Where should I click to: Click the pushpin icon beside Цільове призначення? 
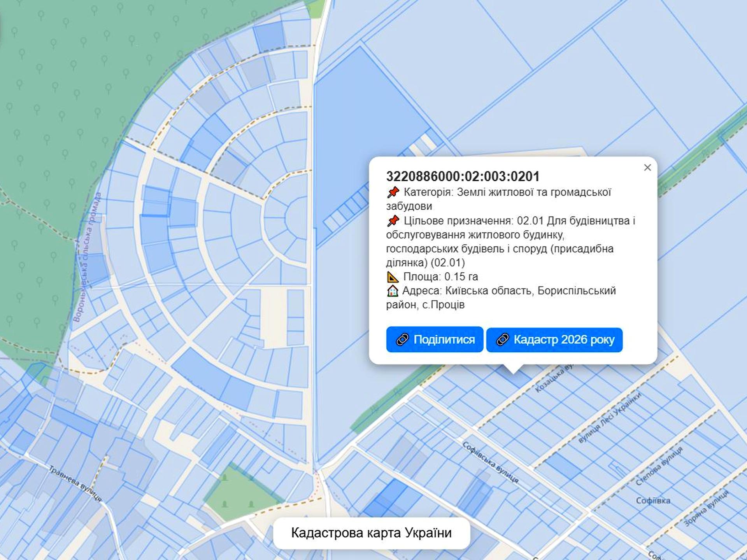click(x=393, y=221)
